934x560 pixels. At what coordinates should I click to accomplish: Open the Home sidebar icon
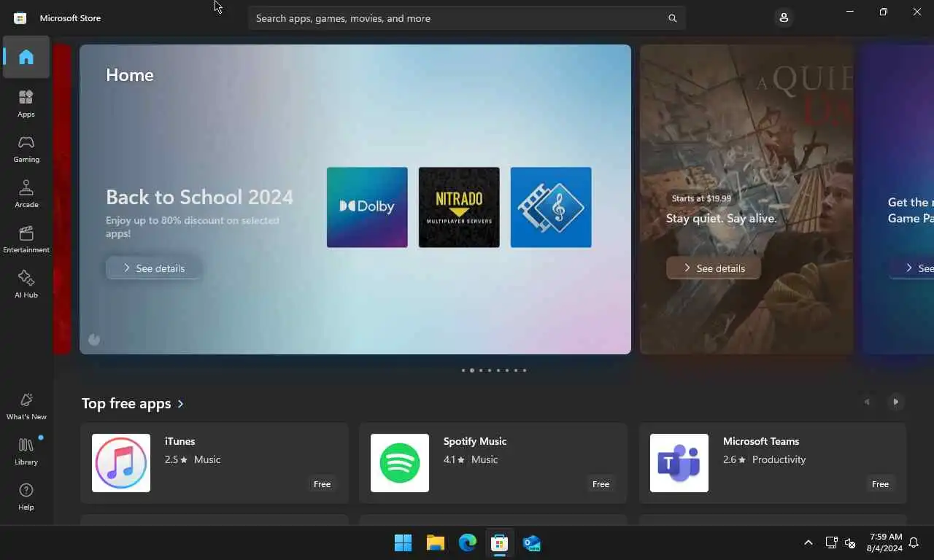26,57
